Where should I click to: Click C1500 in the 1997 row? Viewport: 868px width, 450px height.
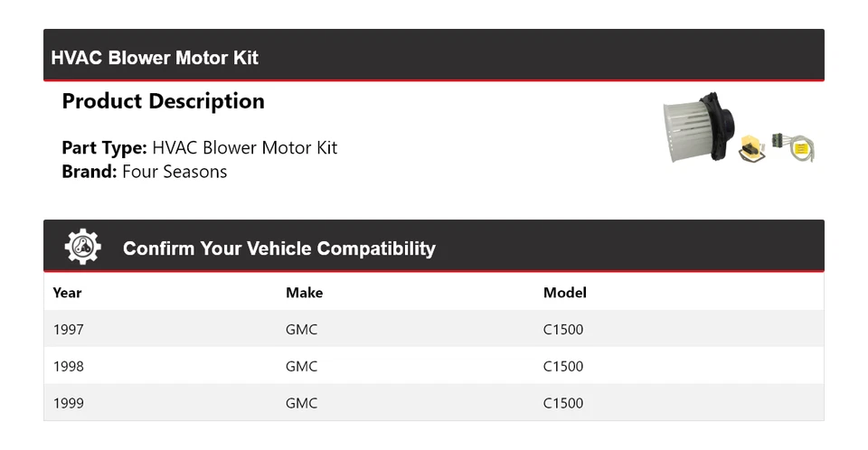pyautogui.click(x=562, y=330)
